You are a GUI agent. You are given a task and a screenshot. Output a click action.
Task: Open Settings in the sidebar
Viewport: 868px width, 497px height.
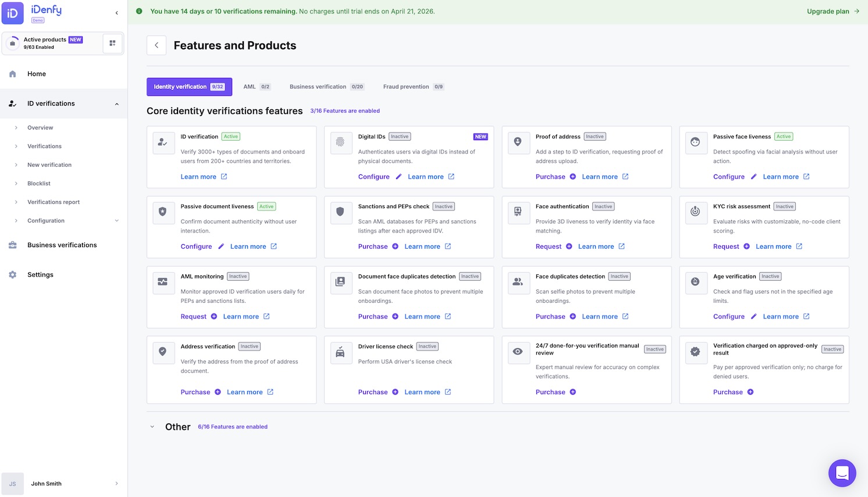[x=40, y=275]
